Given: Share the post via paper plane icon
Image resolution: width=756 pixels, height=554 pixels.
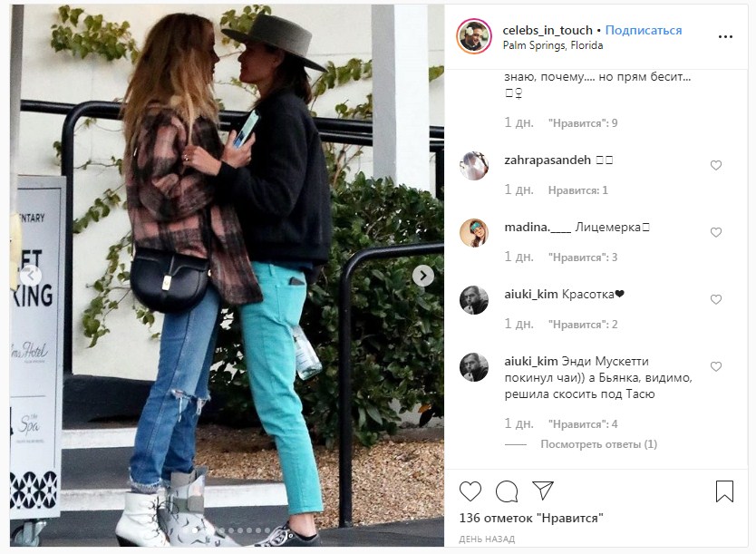Looking at the screenshot, I should (542, 491).
